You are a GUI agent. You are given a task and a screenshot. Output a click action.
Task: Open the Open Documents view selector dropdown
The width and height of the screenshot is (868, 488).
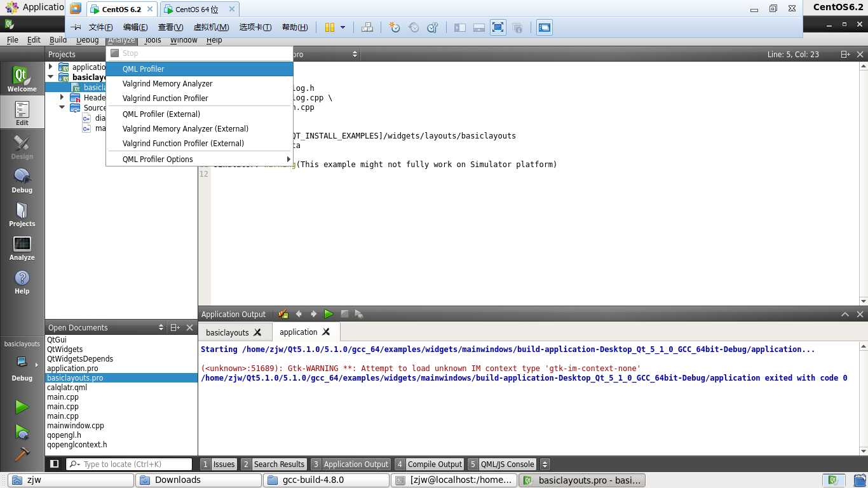point(106,327)
